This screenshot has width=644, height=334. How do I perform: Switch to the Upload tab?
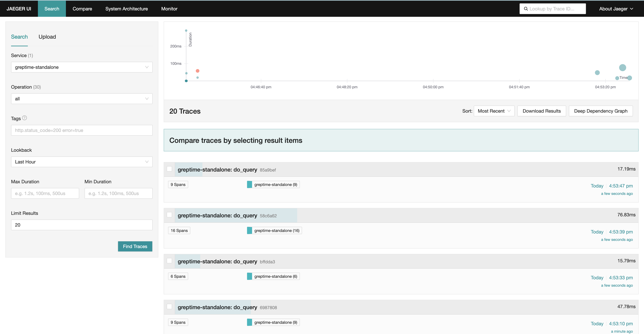click(47, 37)
